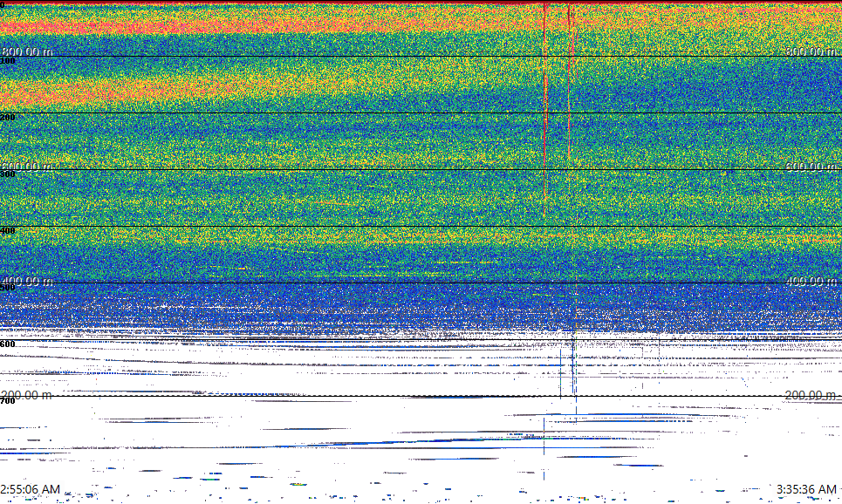Click the left-edge 600.00 m depth label
Viewport: 842px width, 504px height.
27,167
